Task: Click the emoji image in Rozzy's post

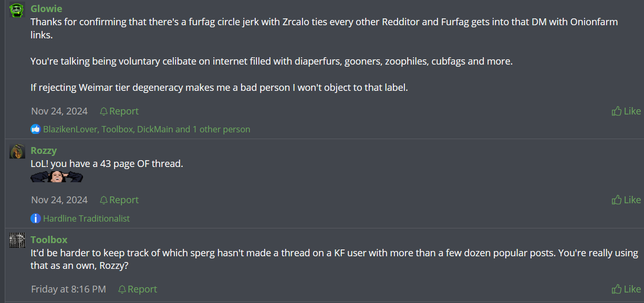Action: point(57,177)
